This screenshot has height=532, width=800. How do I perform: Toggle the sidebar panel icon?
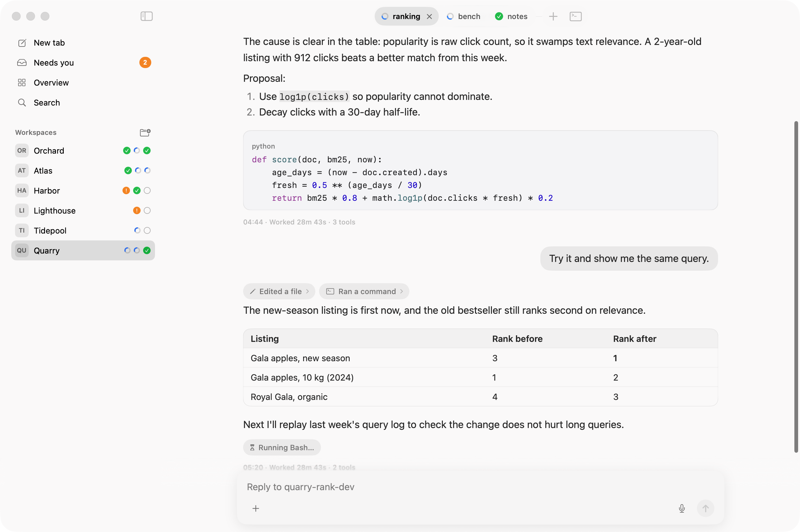[146, 16]
